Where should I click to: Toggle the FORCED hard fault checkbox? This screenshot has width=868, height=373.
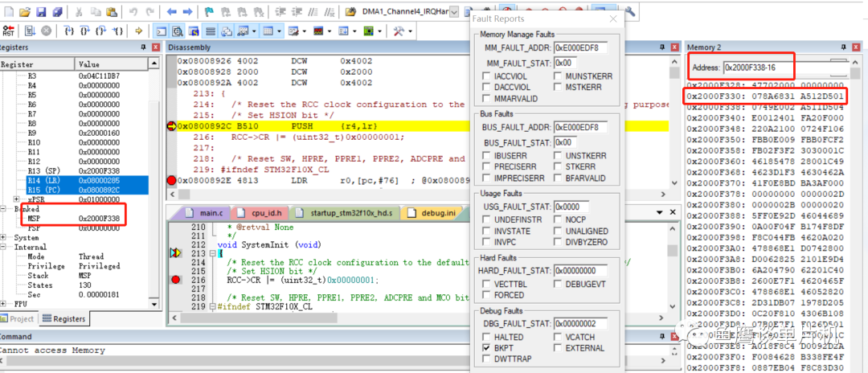pos(486,295)
